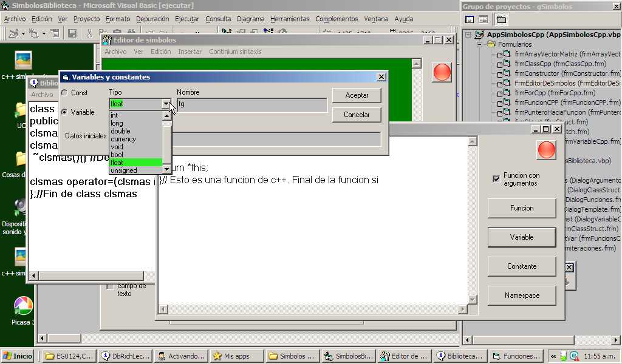The width and height of the screenshot is (622, 364).
Task: Choose void in the Tipo list
Action: click(x=135, y=147)
